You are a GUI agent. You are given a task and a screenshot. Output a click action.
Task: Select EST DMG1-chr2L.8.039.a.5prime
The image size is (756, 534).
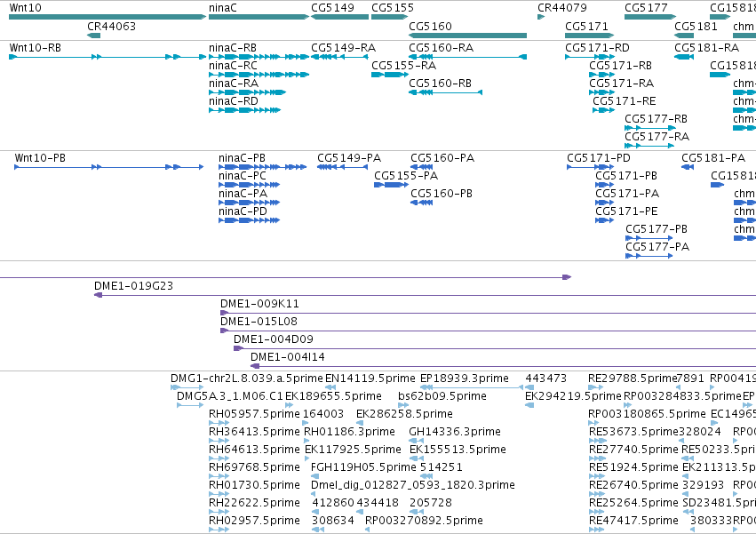pos(187,387)
